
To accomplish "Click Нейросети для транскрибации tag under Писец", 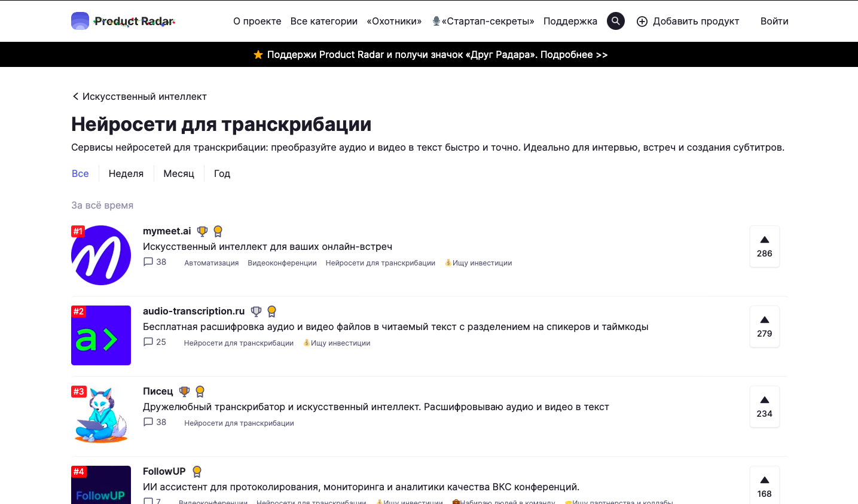I will [239, 423].
